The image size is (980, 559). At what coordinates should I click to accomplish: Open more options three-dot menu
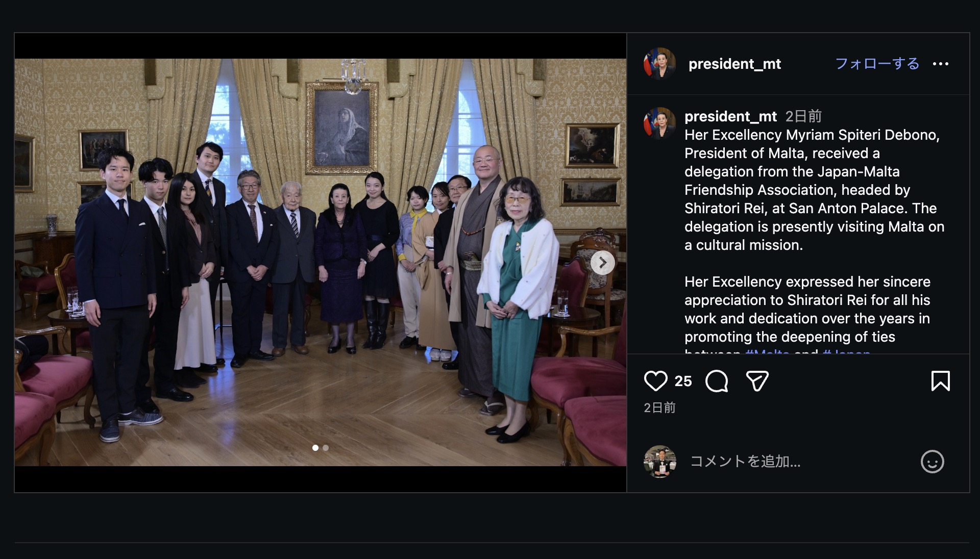click(x=940, y=64)
